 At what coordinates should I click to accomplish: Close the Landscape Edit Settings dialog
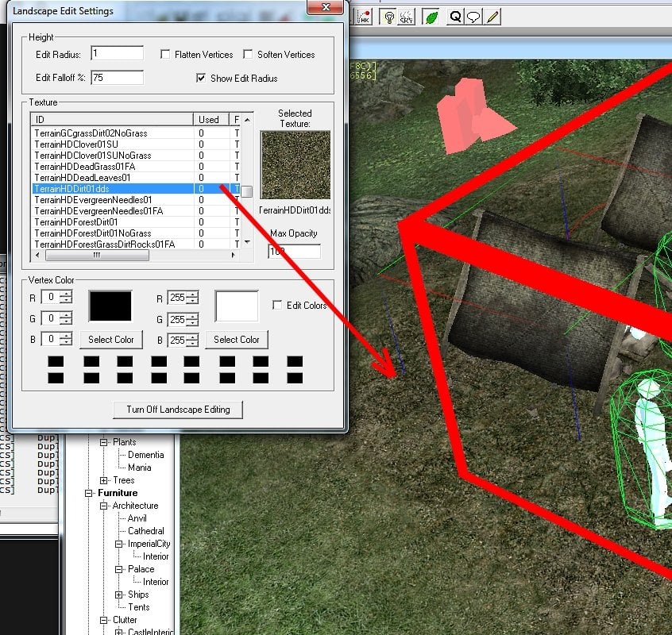point(326,7)
